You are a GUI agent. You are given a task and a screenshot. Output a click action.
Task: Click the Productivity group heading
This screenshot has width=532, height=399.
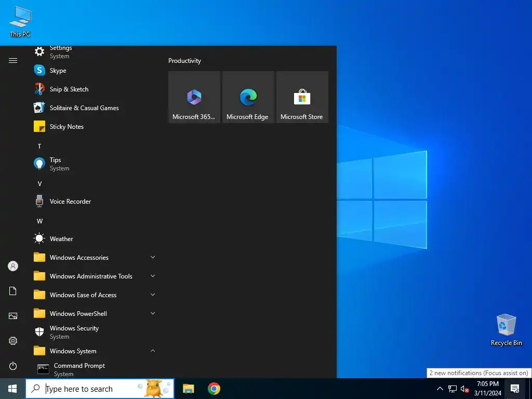pos(184,61)
